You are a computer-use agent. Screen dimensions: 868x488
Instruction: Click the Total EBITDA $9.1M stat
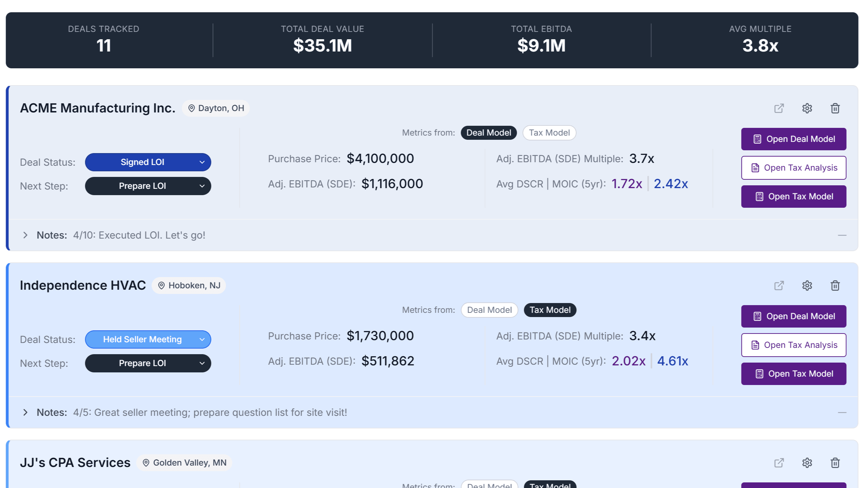point(541,46)
